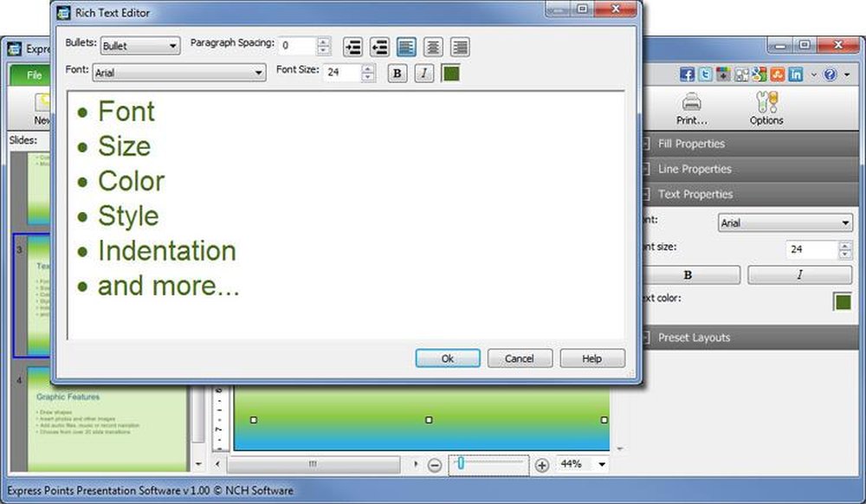
Task: Open the Font dropdown showing Arial
Action: [x=178, y=73]
